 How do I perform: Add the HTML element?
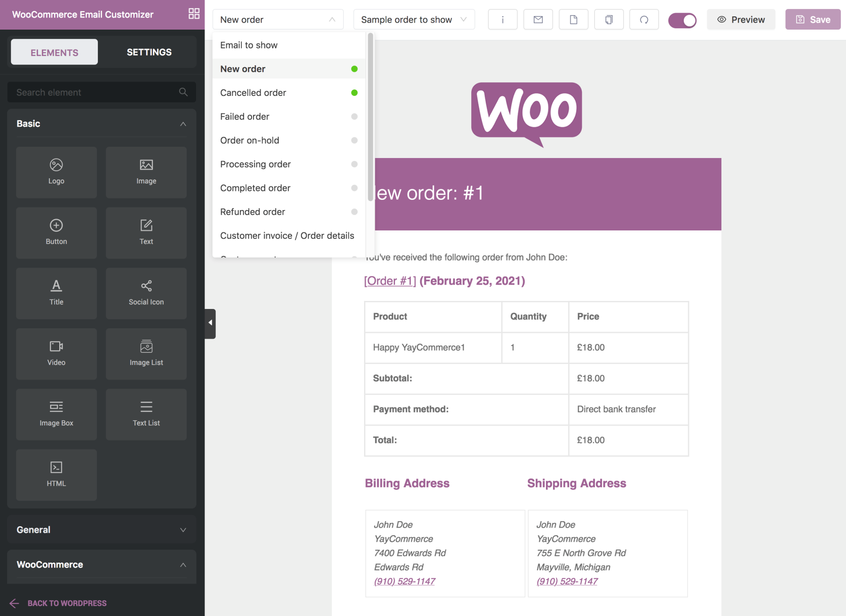pos(56,474)
